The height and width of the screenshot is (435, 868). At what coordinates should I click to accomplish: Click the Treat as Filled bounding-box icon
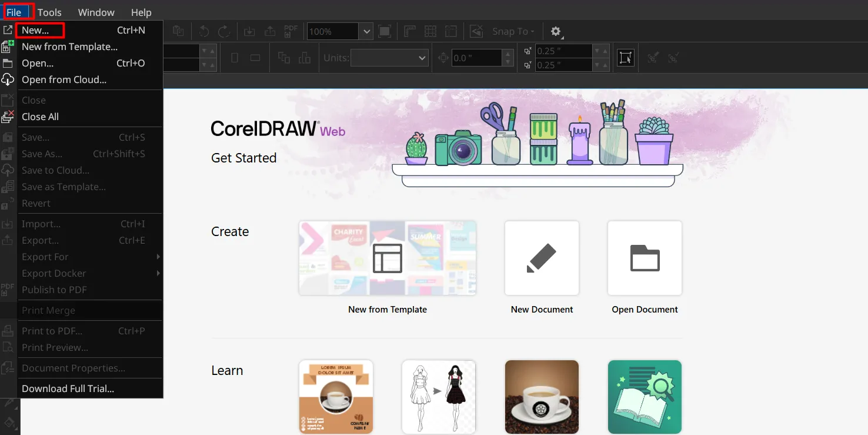point(626,58)
